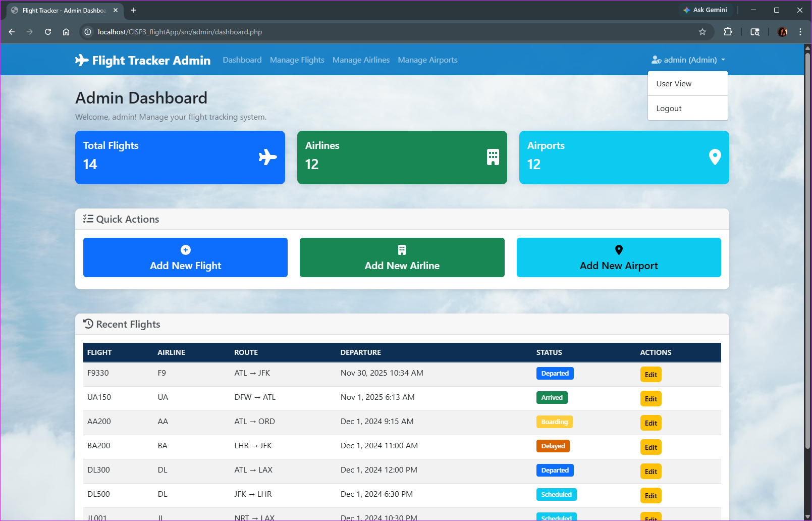Click the Delayed status badge on flight BA200

553,446
